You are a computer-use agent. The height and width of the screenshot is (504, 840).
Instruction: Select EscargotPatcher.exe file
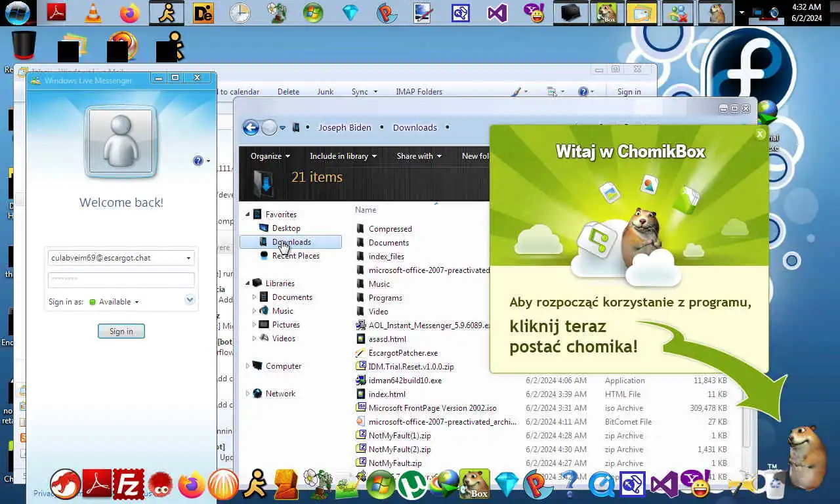(403, 353)
